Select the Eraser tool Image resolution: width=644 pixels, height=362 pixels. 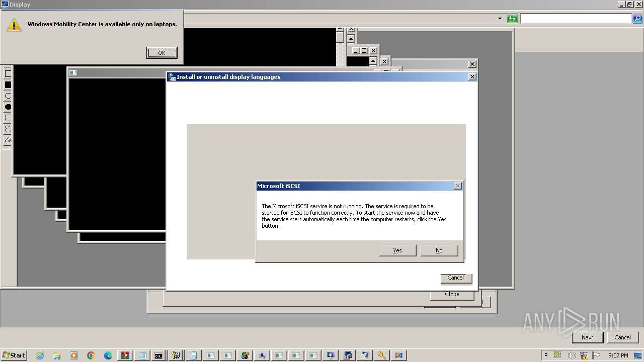[x=8, y=140]
